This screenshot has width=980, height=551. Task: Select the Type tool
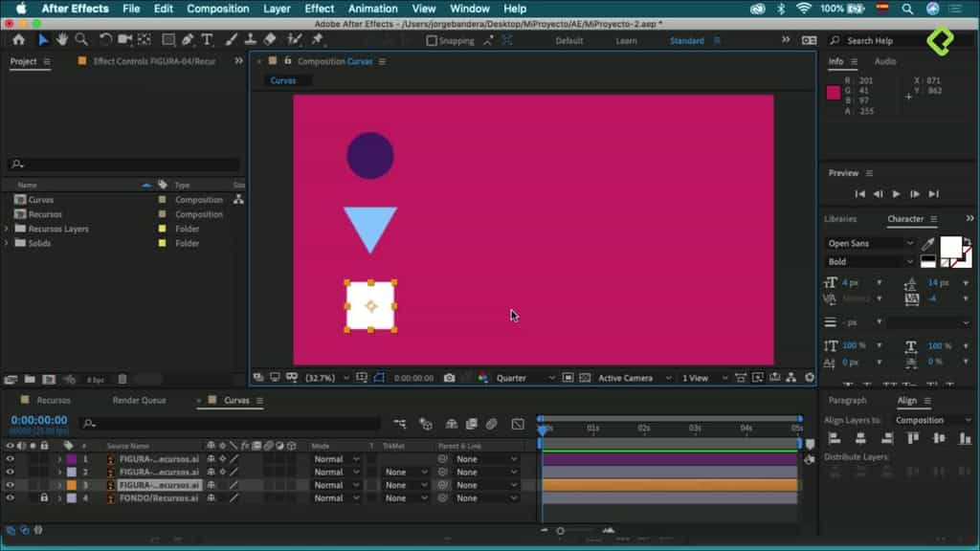207,40
